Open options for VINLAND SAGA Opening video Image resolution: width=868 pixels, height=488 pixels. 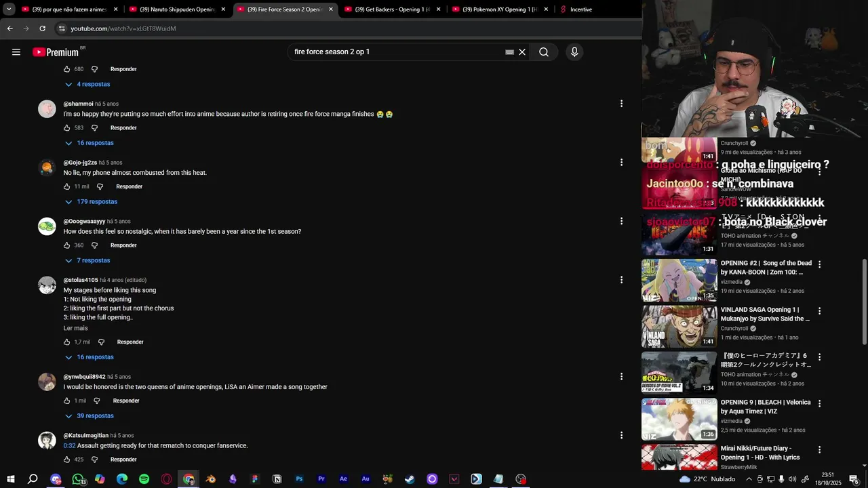pos(819,311)
